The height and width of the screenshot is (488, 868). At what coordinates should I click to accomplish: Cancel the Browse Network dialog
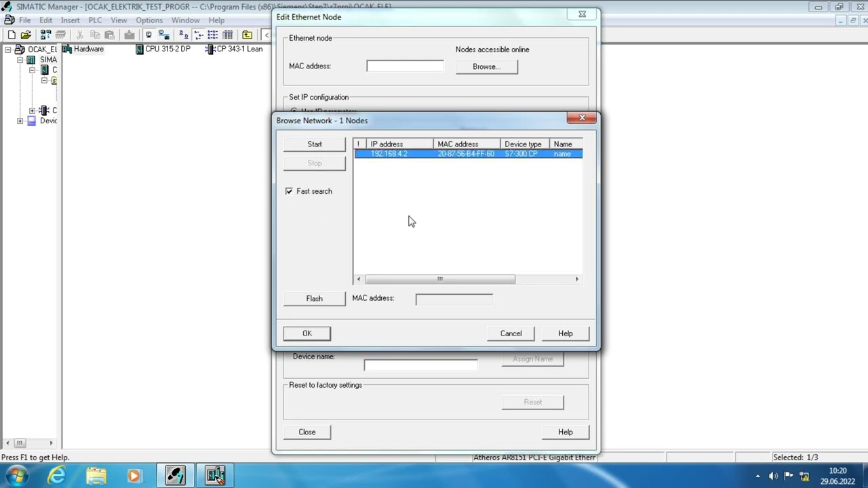511,333
